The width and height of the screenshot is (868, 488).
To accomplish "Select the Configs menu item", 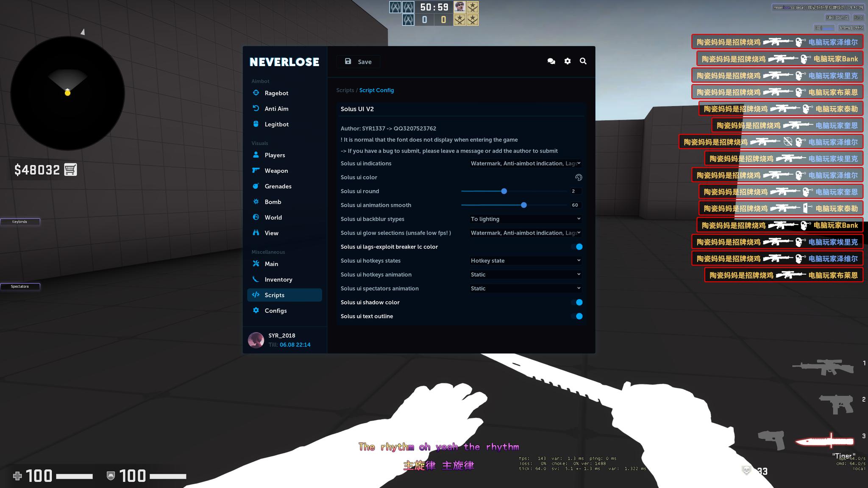I will click(275, 310).
